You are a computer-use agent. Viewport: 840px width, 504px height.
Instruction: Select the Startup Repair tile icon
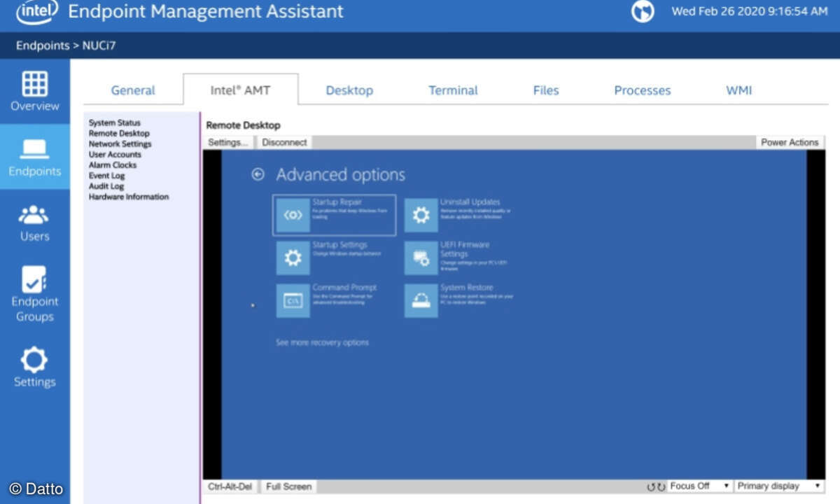(x=293, y=216)
